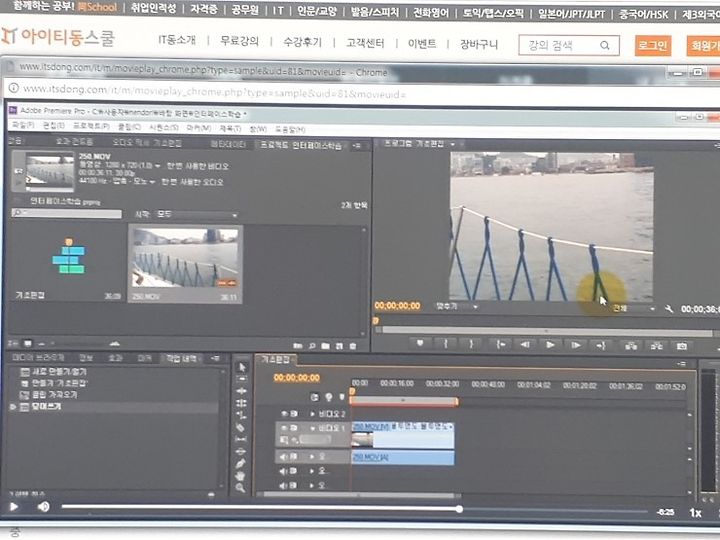Click the trash delete icon in Project panel
This screenshot has height=540, width=720.
[x=353, y=346]
